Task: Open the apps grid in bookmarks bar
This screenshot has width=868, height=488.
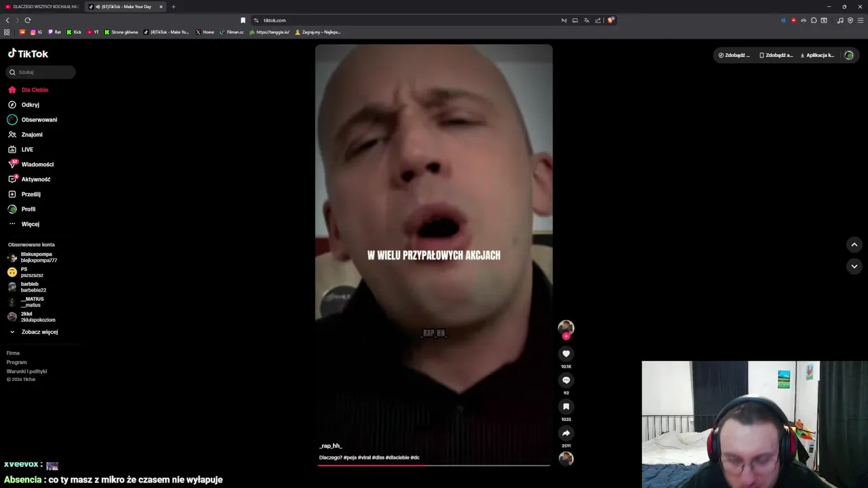Action: pos(7,32)
